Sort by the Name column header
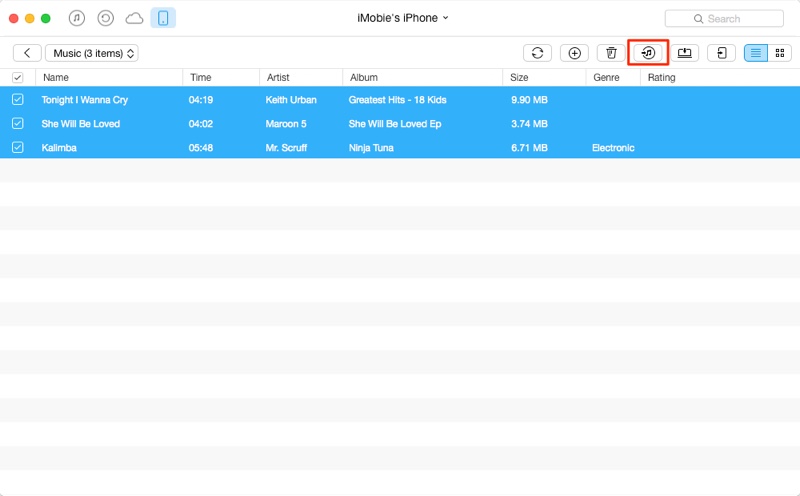Image resolution: width=800 pixels, height=496 pixels. [x=56, y=78]
